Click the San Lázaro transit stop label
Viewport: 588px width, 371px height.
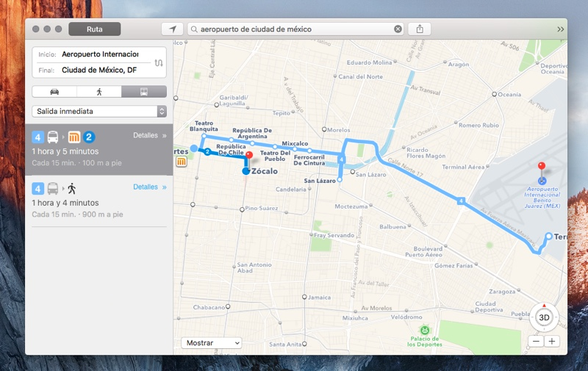(x=320, y=181)
